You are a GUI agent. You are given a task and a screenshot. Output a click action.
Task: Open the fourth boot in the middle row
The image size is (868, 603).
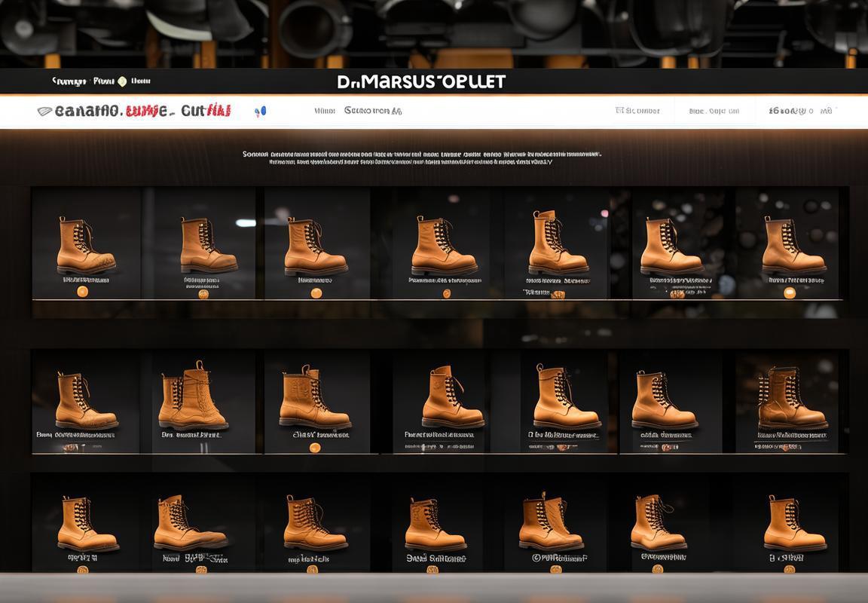click(x=454, y=396)
